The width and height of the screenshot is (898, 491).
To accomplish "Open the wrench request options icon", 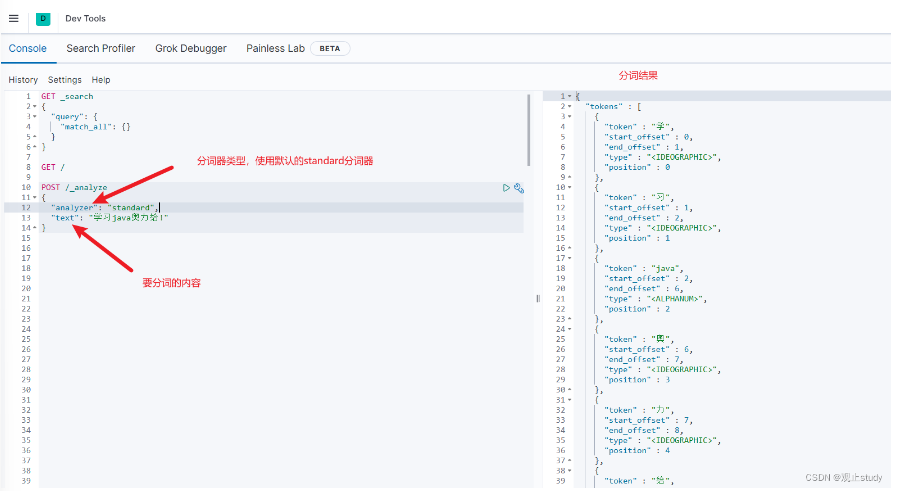I will click(519, 187).
